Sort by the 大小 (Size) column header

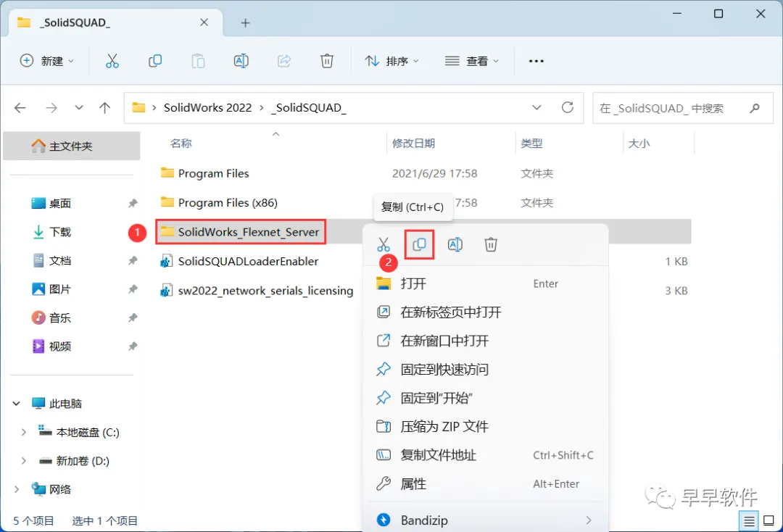[x=639, y=144]
